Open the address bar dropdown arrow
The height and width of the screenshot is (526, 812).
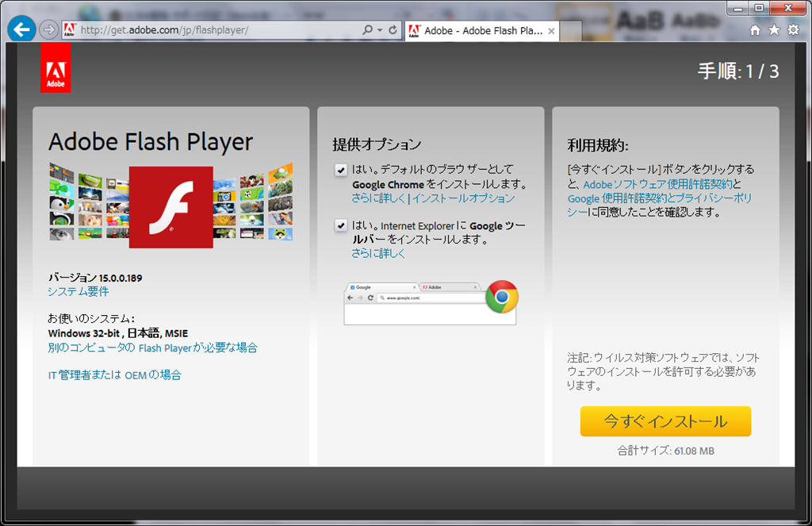pos(380,30)
